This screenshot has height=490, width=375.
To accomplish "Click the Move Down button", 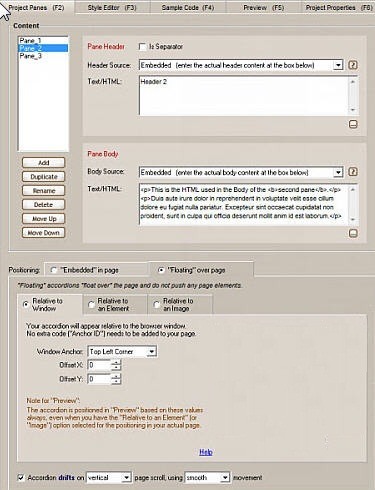I will [x=43, y=233].
